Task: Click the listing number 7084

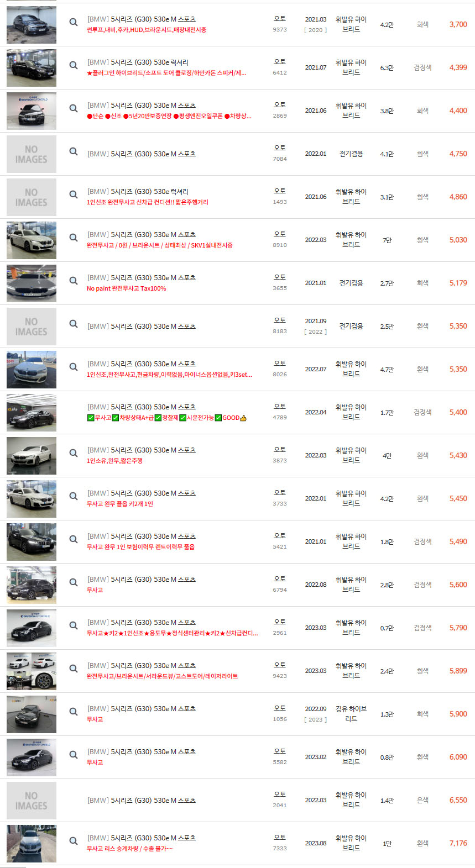Action: [280, 159]
